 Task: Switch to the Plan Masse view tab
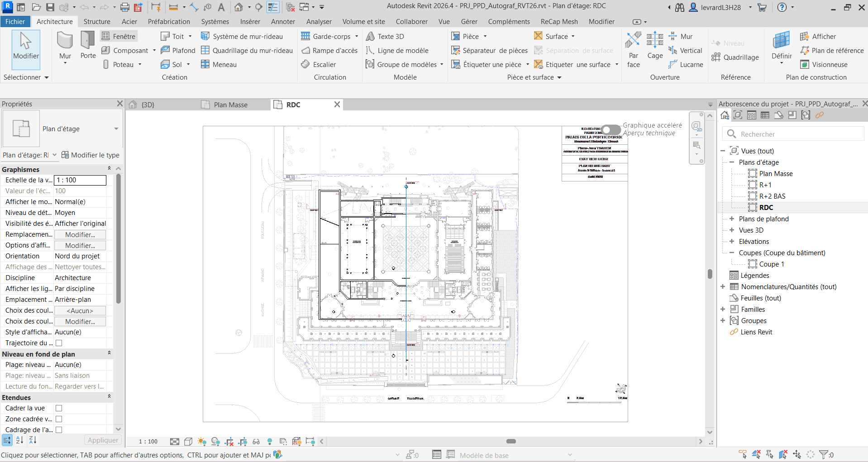tap(231, 105)
